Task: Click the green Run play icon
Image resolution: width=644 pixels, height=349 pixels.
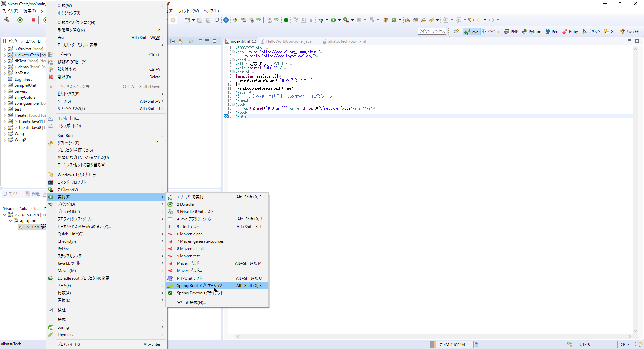Action: [x=333, y=20]
